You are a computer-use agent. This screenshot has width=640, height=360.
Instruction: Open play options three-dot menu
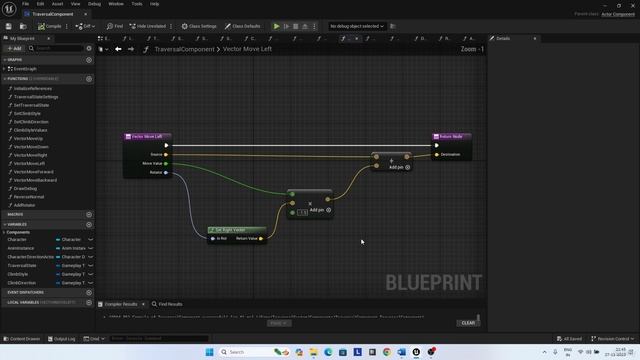(x=314, y=26)
